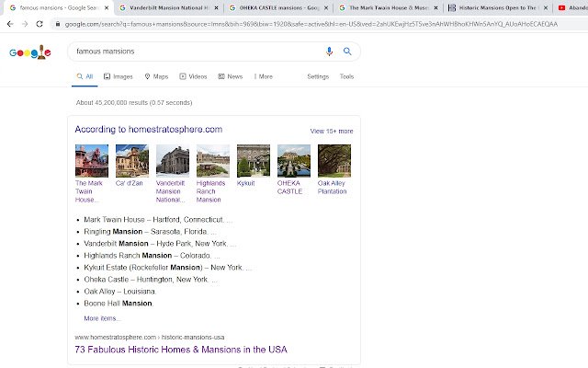Close The Mark Twain House browser tab

(x=435, y=7)
